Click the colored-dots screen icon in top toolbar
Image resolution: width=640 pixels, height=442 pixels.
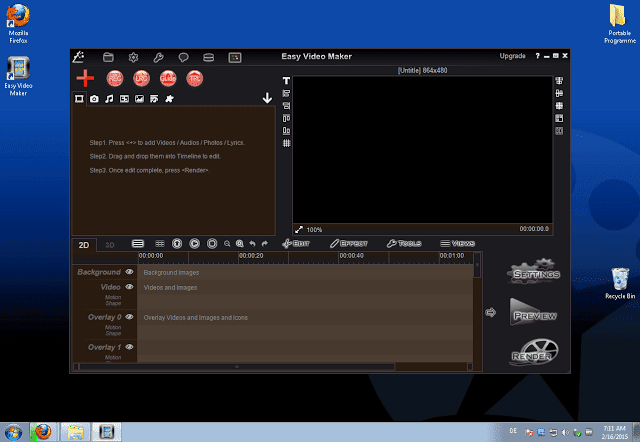pyautogui.click(x=235, y=58)
